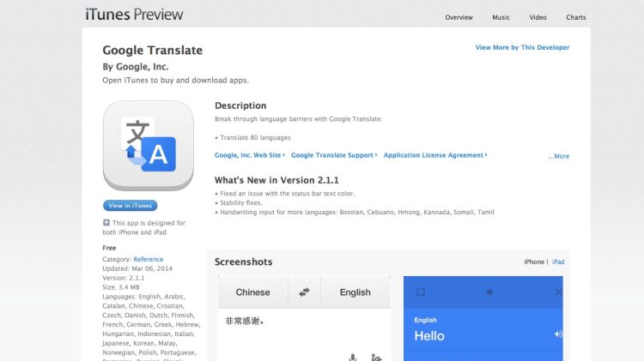This screenshot has width=644, height=361.
Task: Click the English label above Hello
Action: coord(425,320)
